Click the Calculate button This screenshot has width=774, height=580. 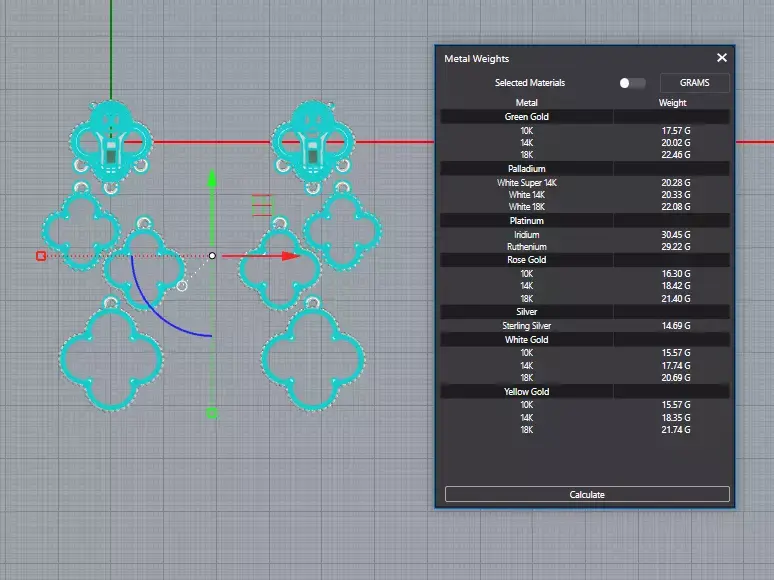click(587, 494)
